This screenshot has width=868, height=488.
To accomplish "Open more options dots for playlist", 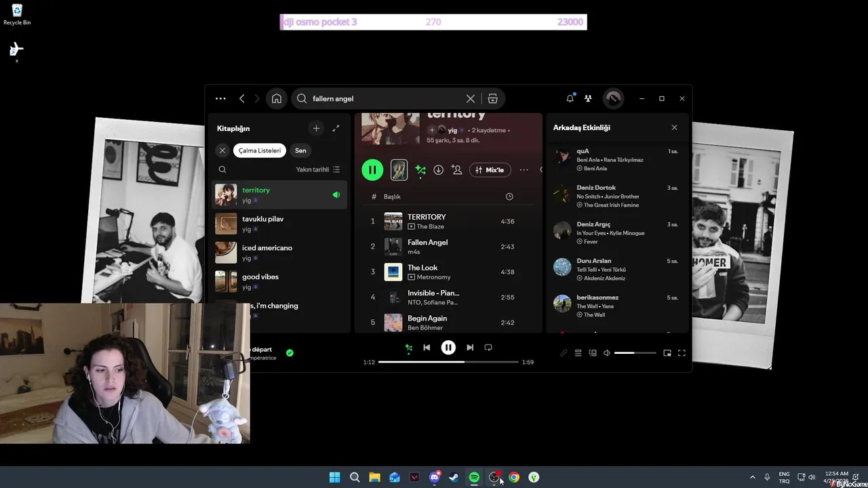I will pos(524,170).
